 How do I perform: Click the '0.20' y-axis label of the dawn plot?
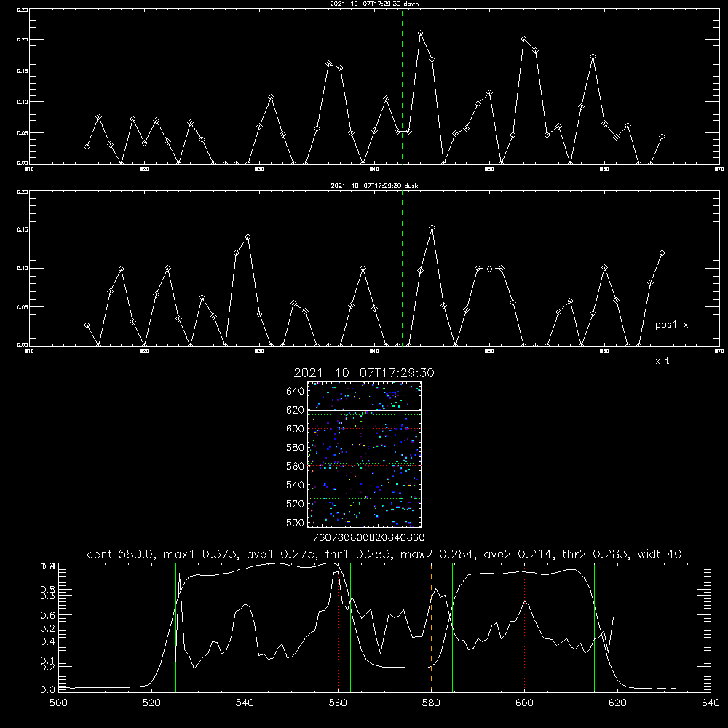point(23,39)
